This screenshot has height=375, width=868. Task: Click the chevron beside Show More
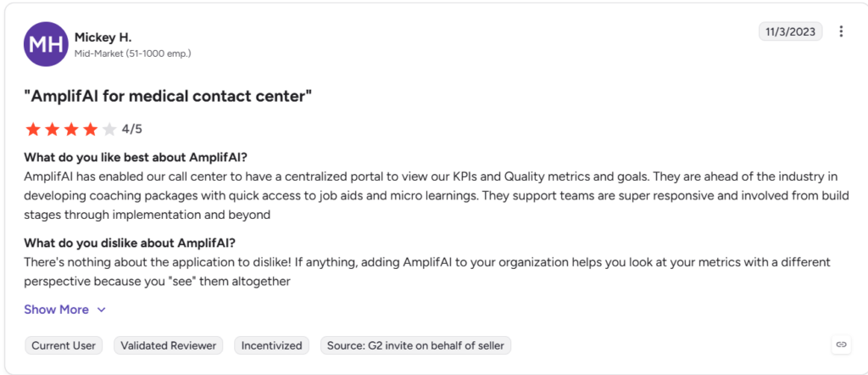tap(101, 311)
